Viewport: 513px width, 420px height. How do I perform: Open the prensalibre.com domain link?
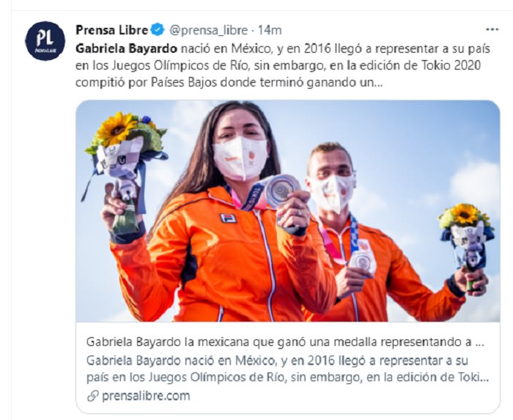146,396
